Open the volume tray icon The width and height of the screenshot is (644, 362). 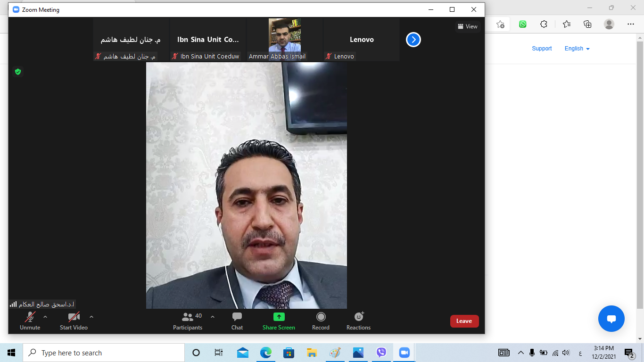[x=566, y=353]
